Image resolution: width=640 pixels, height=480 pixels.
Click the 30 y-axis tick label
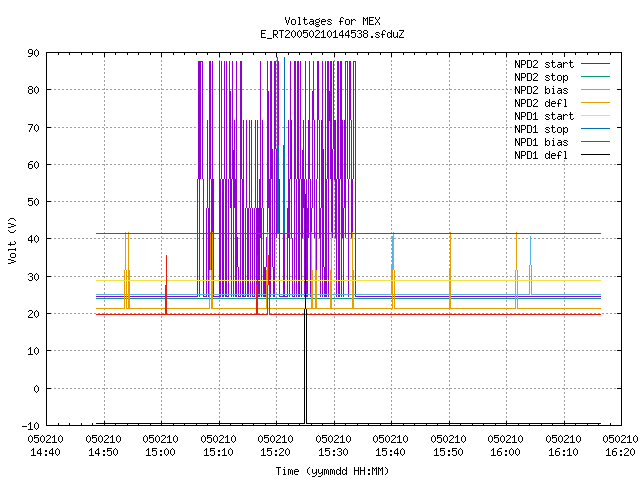coord(33,277)
